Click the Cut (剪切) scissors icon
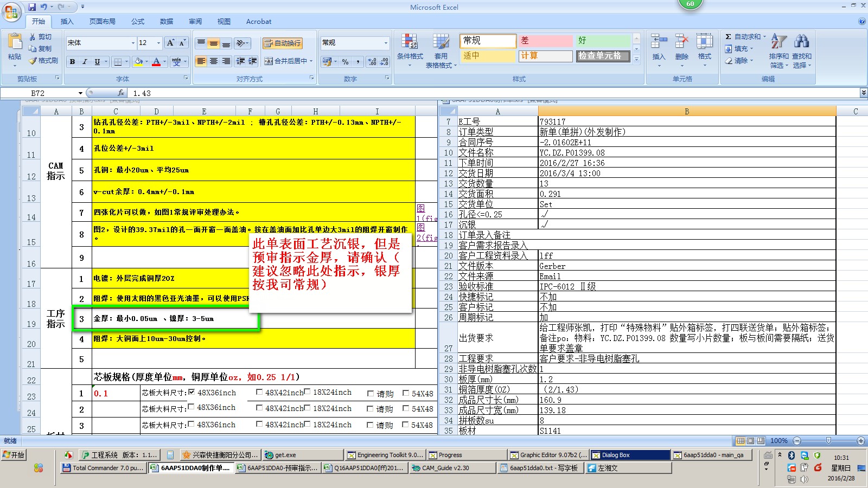Viewport: 868px width, 488px height. click(x=33, y=37)
